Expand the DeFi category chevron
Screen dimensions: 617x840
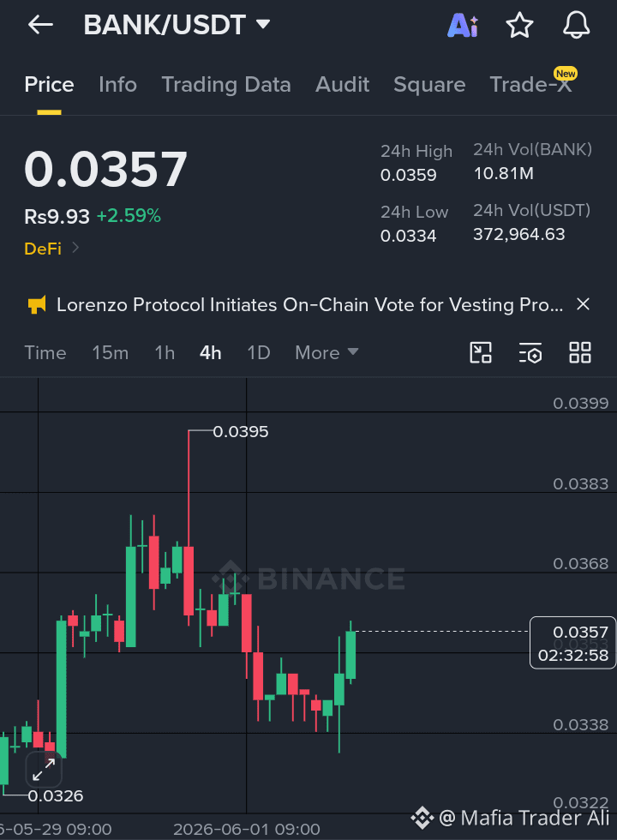pos(75,248)
